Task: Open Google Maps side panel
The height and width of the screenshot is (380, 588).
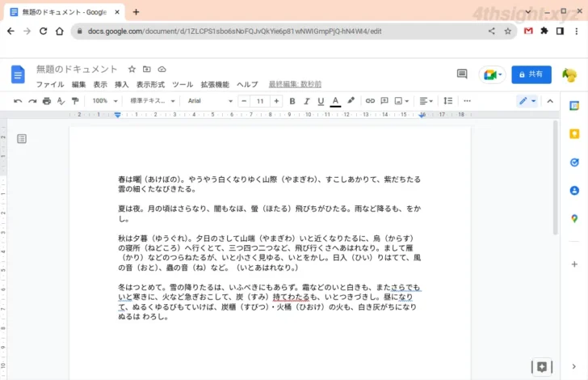Action: coord(574,218)
